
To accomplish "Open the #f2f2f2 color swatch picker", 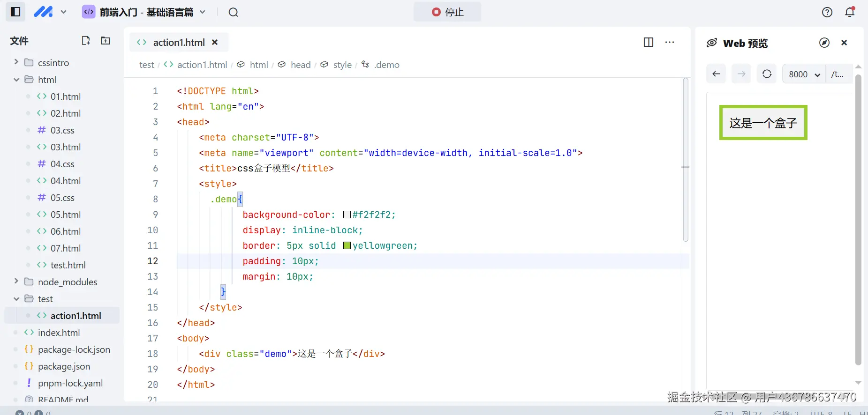I will click(x=347, y=215).
